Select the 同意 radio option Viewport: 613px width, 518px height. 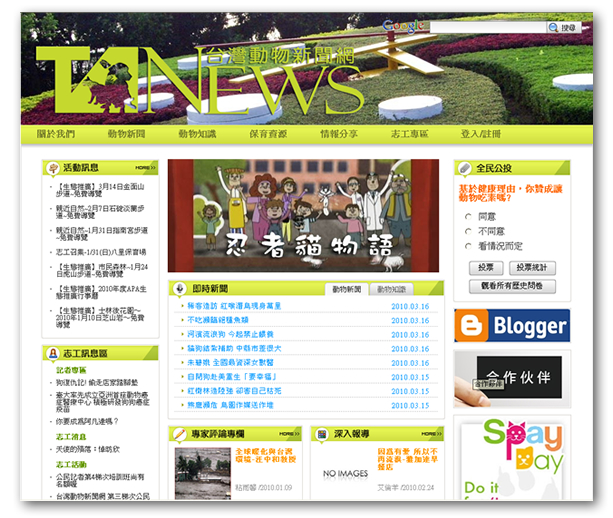point(468,217)
